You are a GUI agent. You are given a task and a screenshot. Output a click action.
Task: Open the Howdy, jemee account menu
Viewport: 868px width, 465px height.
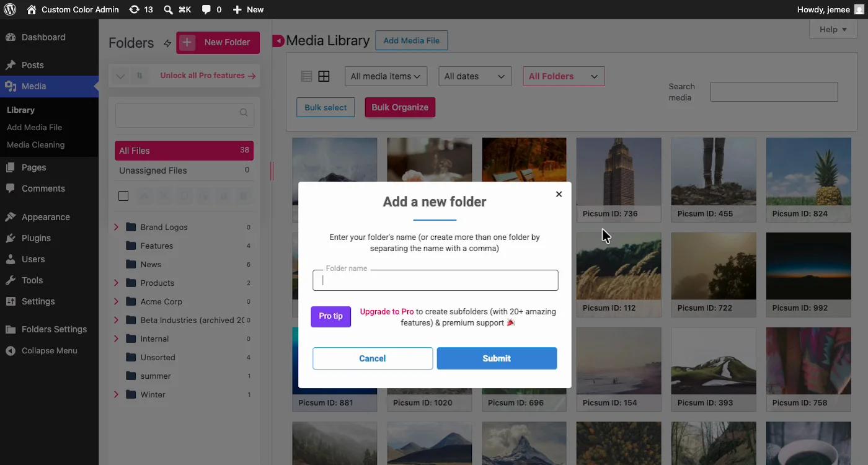pos(830,9)
